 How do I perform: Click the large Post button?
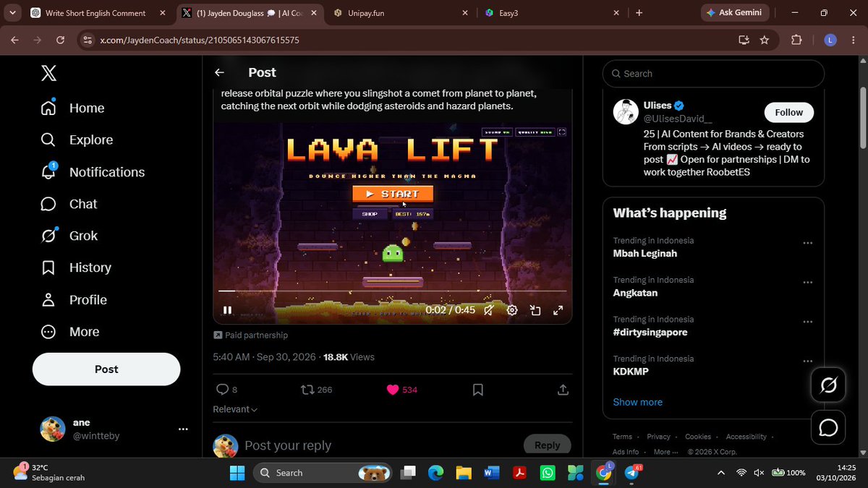[106, 369]
